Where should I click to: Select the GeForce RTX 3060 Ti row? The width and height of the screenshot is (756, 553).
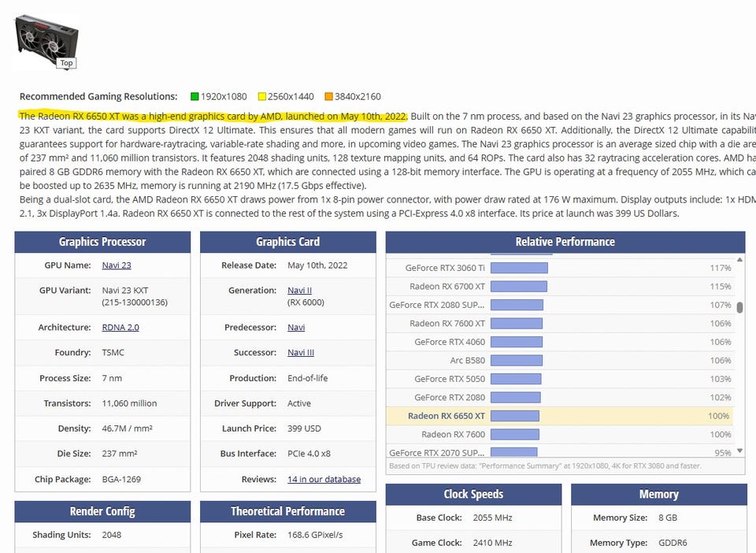(559, 268)
